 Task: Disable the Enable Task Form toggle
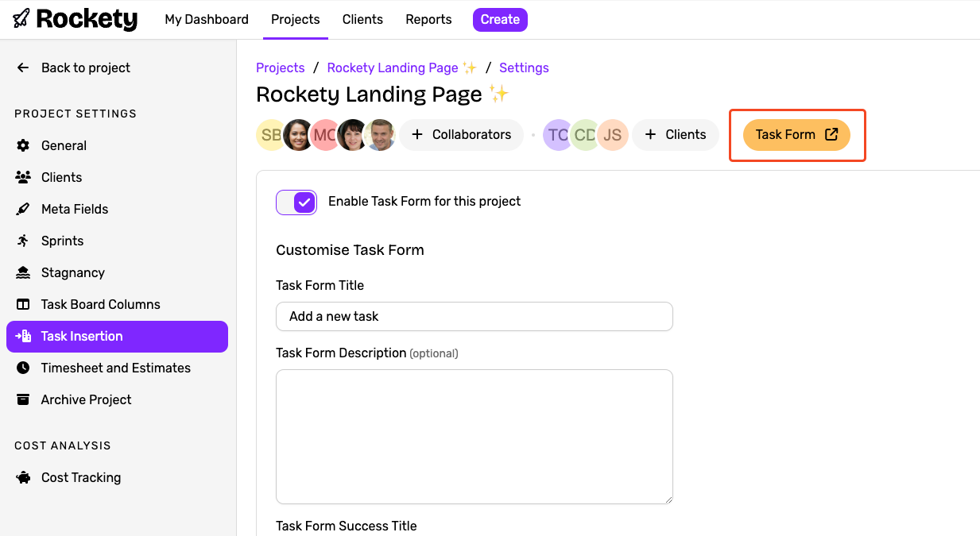point(296,202)
